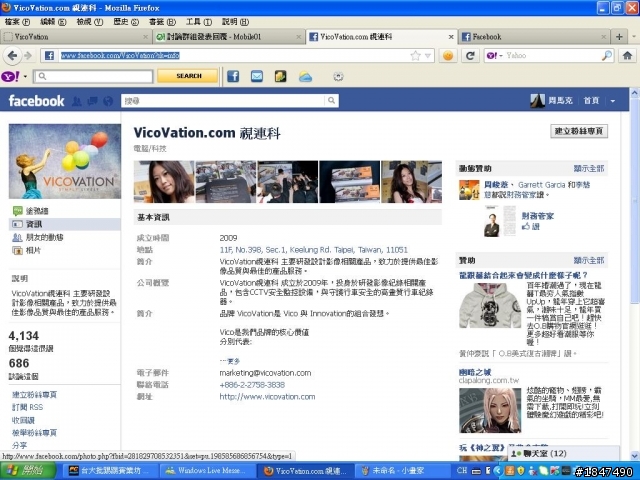Click the Like thumbs-up icon in the friends' activity box

tap(525, 226)
